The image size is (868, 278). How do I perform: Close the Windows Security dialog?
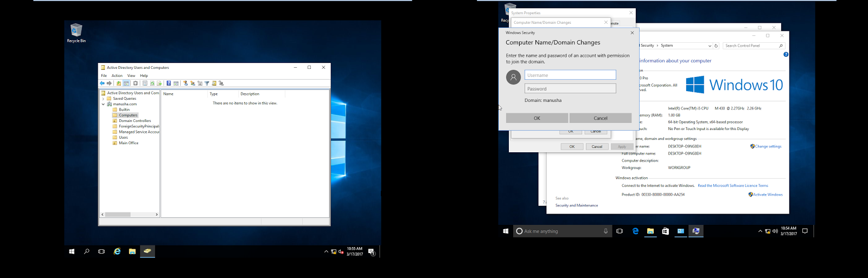tap(632, 33)
